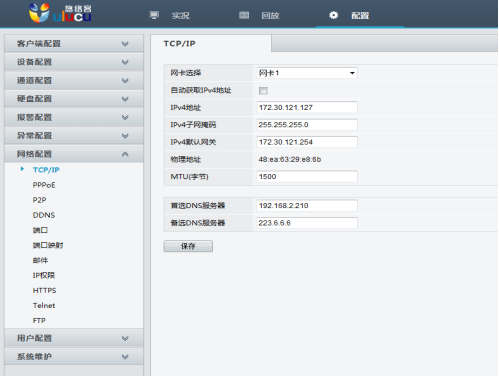Click the 首选DNS服务器 field 192.168.2.210
The image size is (499, 376).
[307, 206]
